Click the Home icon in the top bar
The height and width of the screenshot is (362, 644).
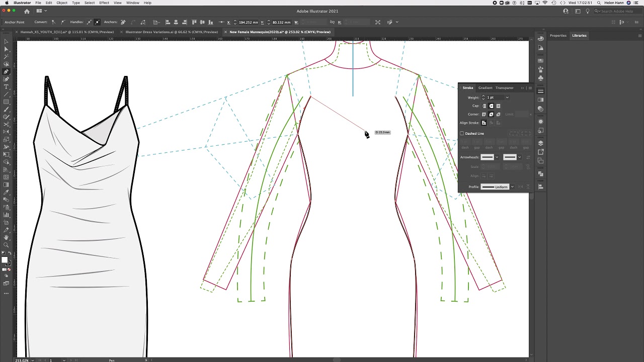point(27,11)
